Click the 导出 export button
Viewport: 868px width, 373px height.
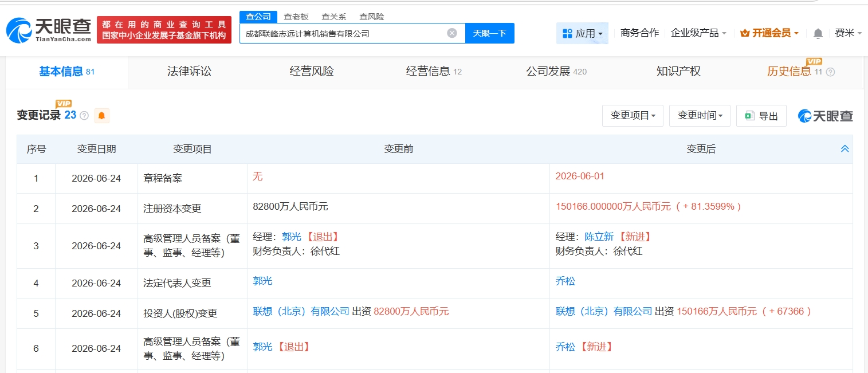tap(761, 116)
